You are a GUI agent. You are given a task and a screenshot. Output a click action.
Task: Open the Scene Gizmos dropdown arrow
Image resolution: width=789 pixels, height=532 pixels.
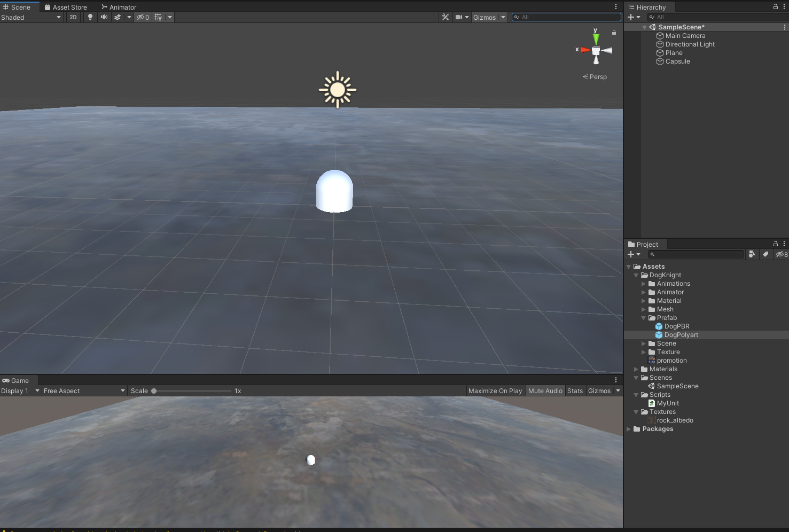click(x=503, y=17)
